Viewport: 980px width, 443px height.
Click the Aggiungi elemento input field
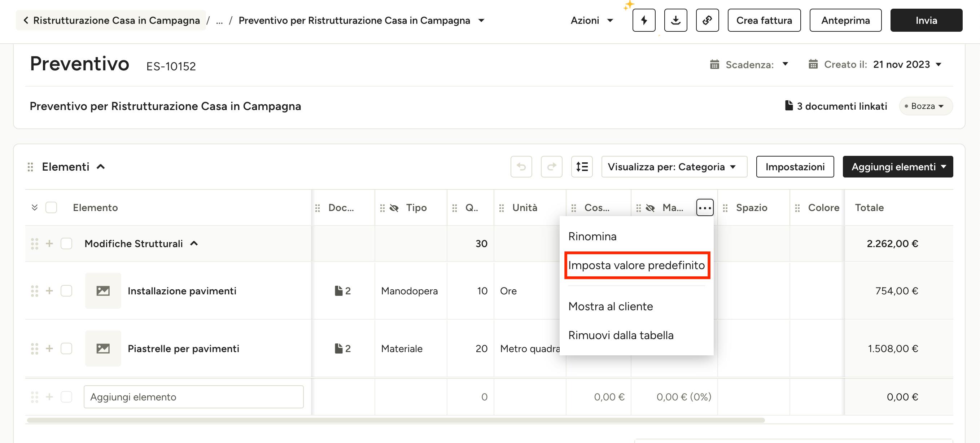pyautogui.click(x=193, y=397)
